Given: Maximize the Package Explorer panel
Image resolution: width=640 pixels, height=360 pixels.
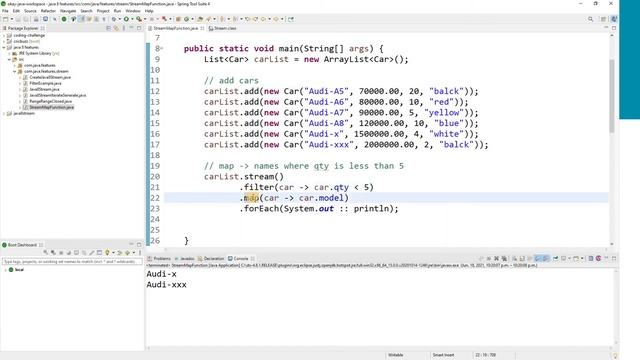Looking at the screenshot, I should pos(139,28).
